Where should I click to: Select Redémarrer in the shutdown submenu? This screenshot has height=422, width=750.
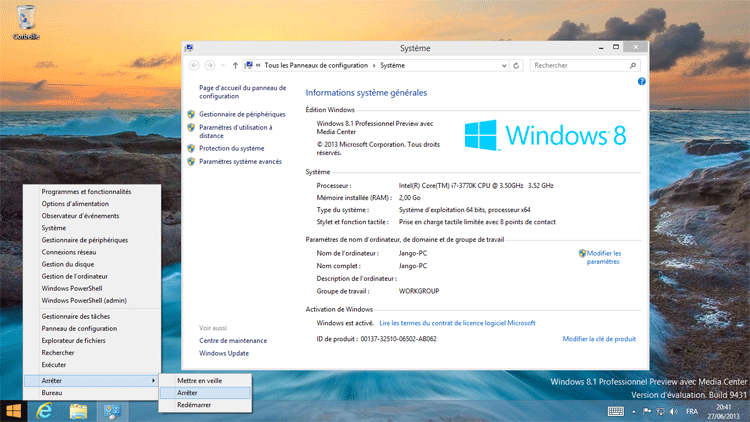tap(193, 405)
